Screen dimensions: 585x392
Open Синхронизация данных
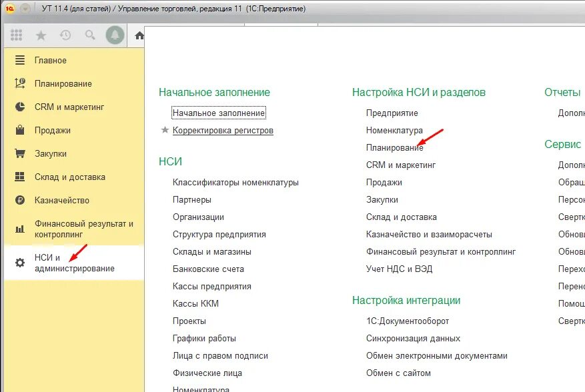point(414,338)
